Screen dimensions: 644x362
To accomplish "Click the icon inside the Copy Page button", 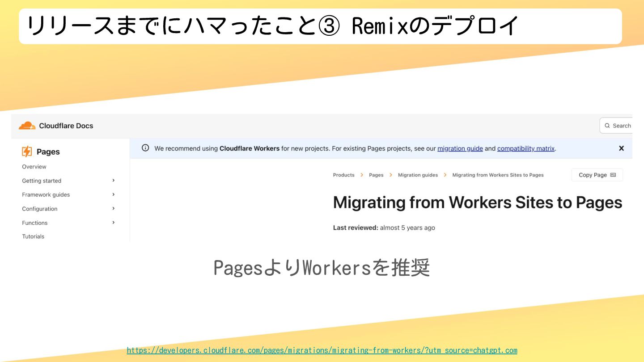I will click(x=613, y=175).
